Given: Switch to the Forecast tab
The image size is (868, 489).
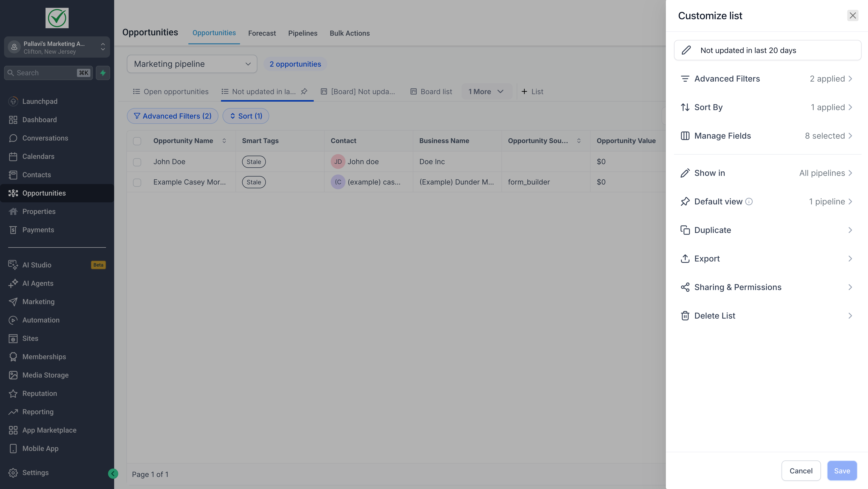Looking at the screenshot, I should tap(262, 33).
